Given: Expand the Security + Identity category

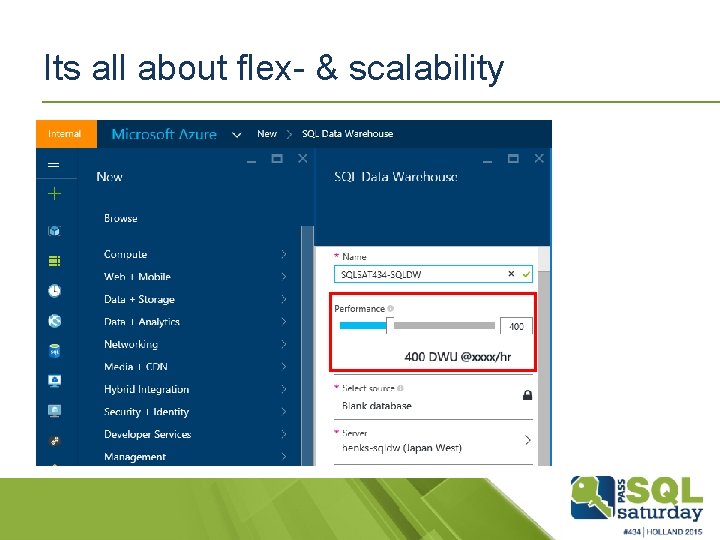Looking at the screenshot, I should [195, 411].
